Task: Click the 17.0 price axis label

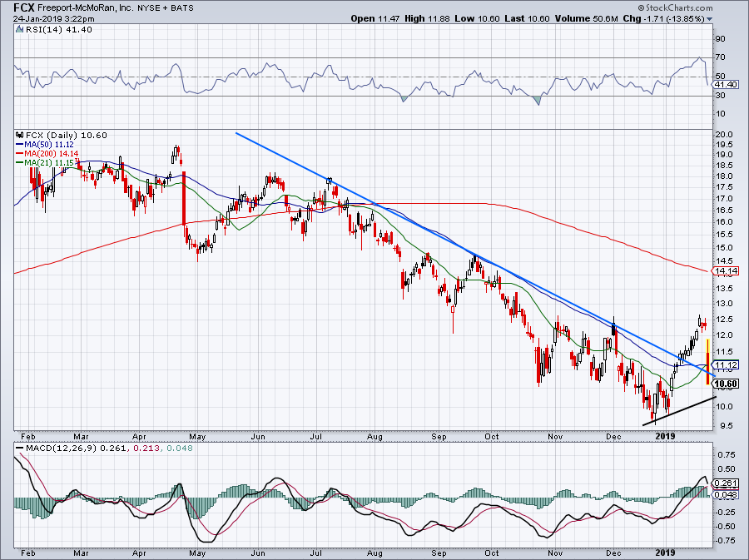Action: click(723, 199)
